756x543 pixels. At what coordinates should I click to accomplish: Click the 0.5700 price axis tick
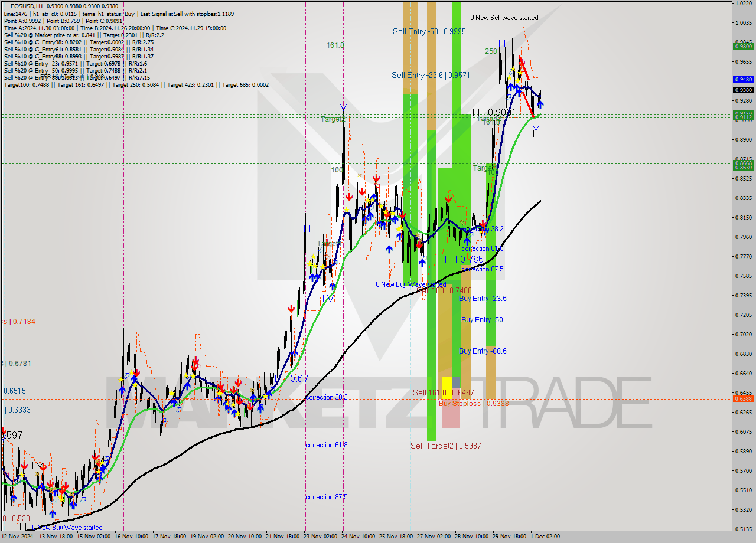tap(743, 470)
